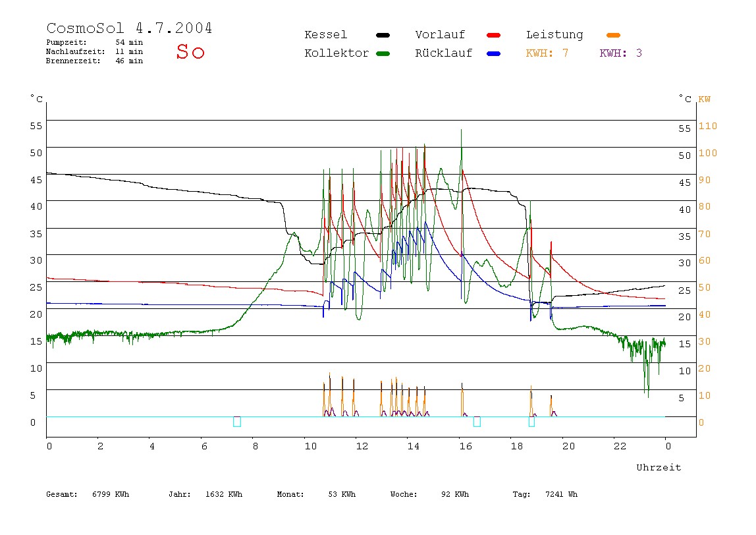Click the "Monat:" footer label

[290, 494]
